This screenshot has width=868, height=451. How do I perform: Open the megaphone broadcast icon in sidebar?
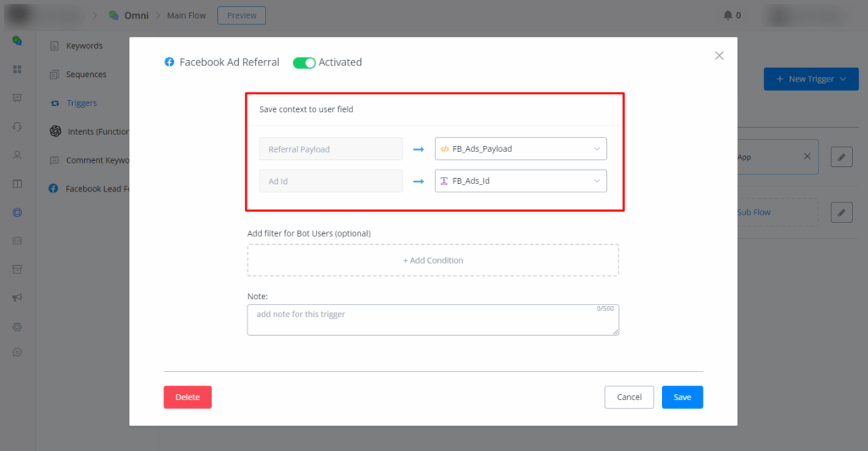[17, 298]
